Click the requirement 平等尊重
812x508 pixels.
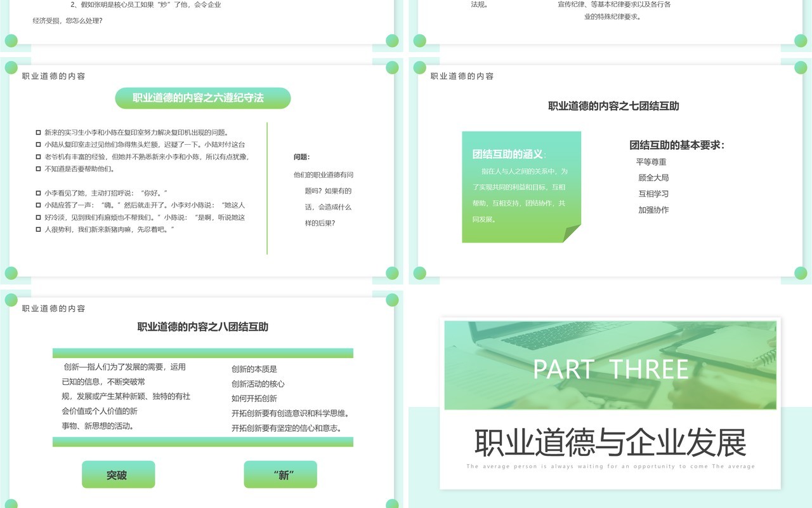[652, 162]
